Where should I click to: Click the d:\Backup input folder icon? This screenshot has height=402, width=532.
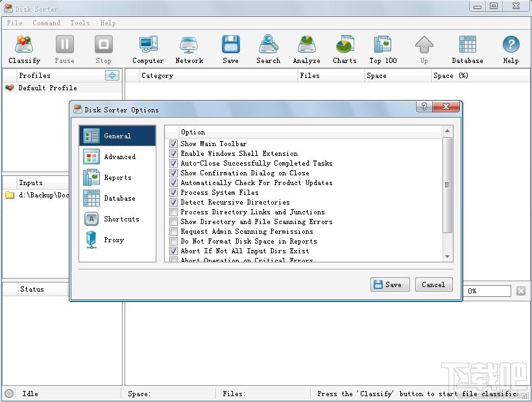click(x=10, y=195)
